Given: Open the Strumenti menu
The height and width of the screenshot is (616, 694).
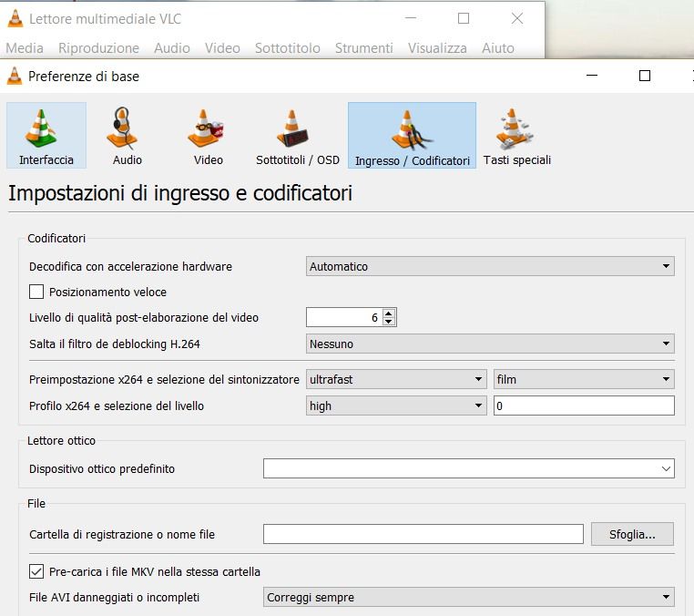Looking at the screenshot, I should (x=363, y=48).
